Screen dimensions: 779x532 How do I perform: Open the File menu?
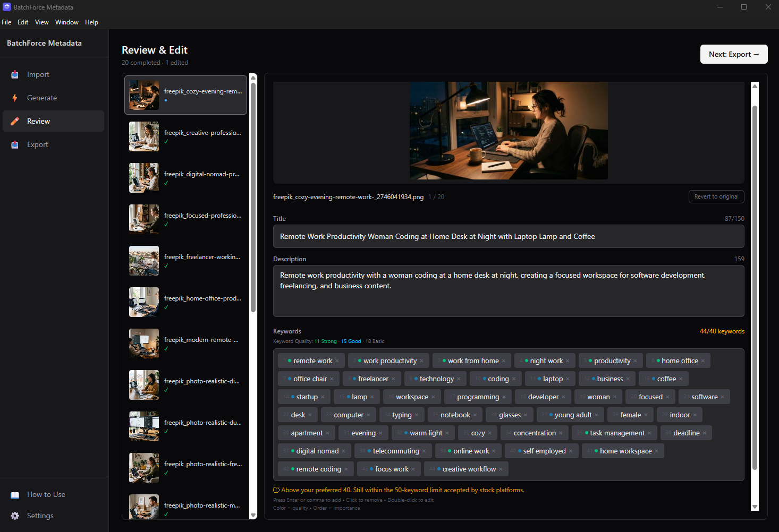(6, 22)
